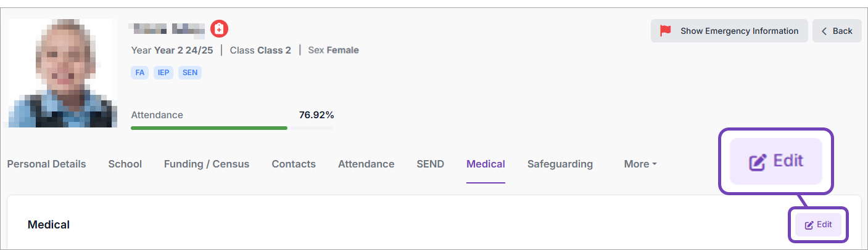Viewport: 868px width, 250px height.
Task: Click the red flag emergency icon
Action: click(665, 31)
